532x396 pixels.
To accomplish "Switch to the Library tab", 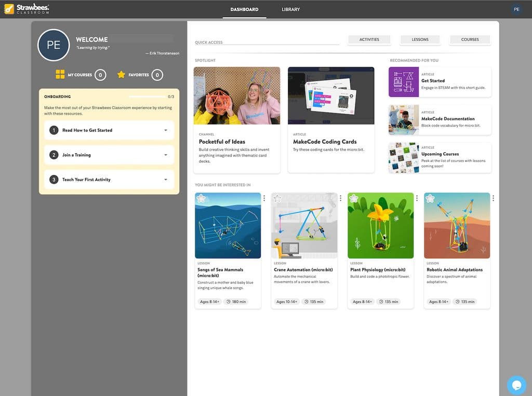I will 290,9.
